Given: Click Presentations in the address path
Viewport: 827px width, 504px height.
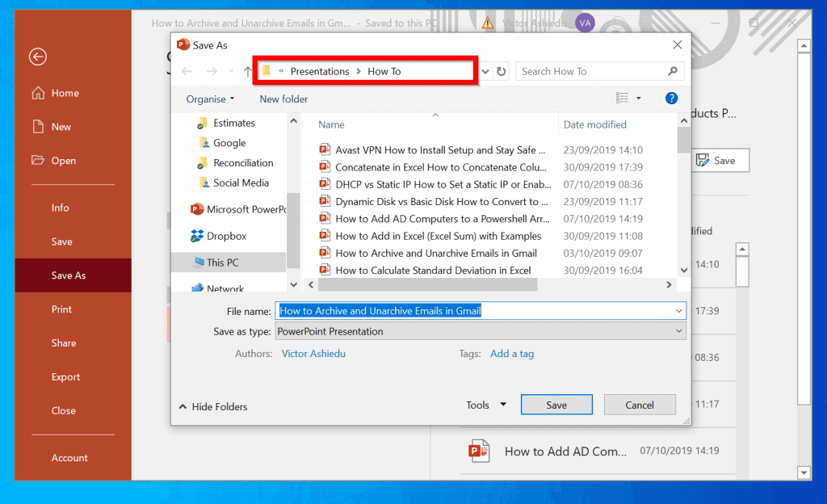Looking at the screenshot, I should 320,71.
